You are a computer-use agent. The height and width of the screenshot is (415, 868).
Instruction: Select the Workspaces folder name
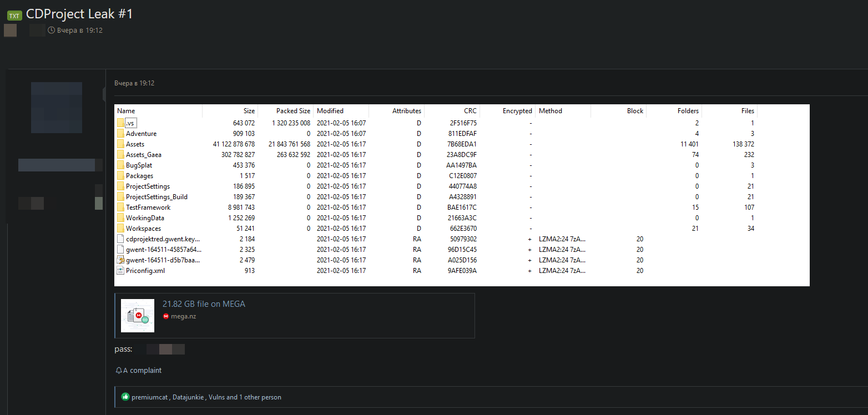coord(143,229)
